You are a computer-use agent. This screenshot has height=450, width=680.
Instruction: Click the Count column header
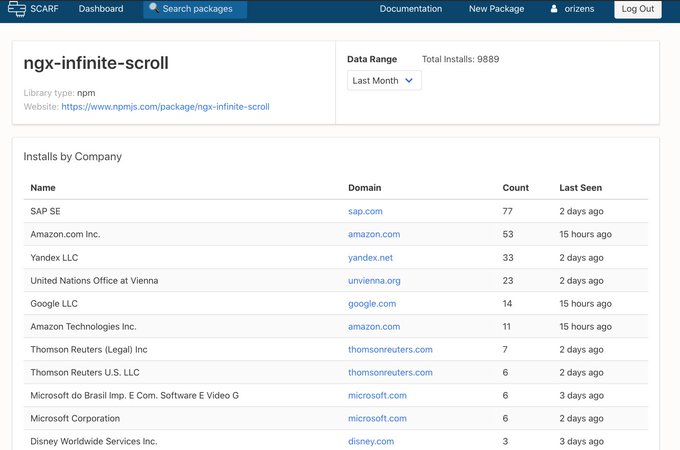pos(516,188)
